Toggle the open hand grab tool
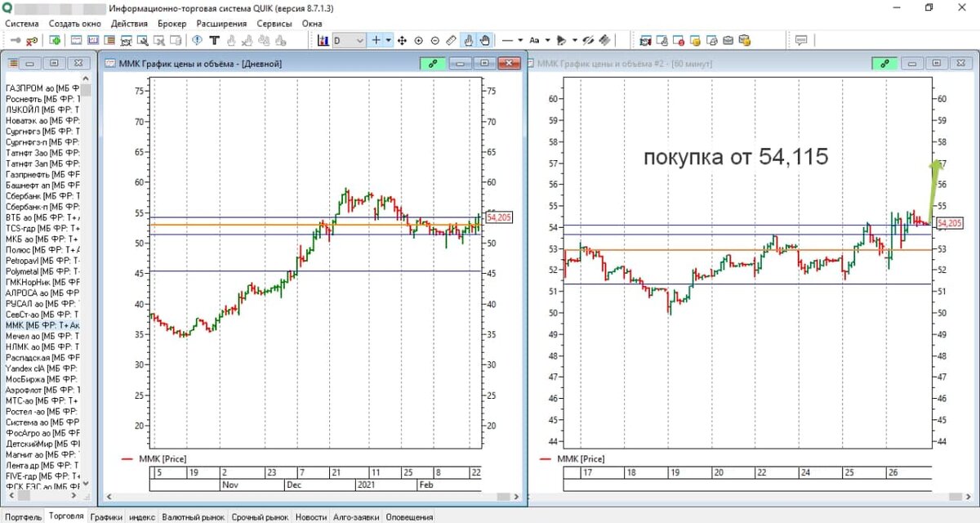Image resolution: width=980 pixels, height=523 pixels. click(484, 40)
